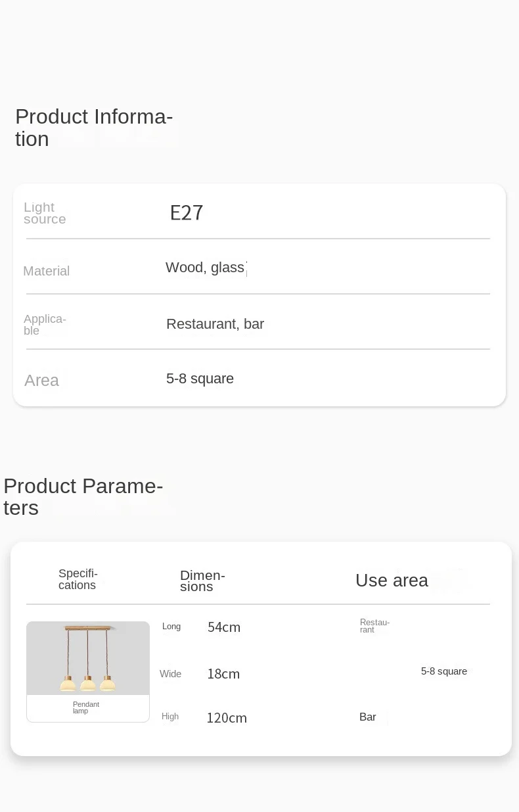Click the 54cm length value
This screenshot has height=812, width=519.
224,627
